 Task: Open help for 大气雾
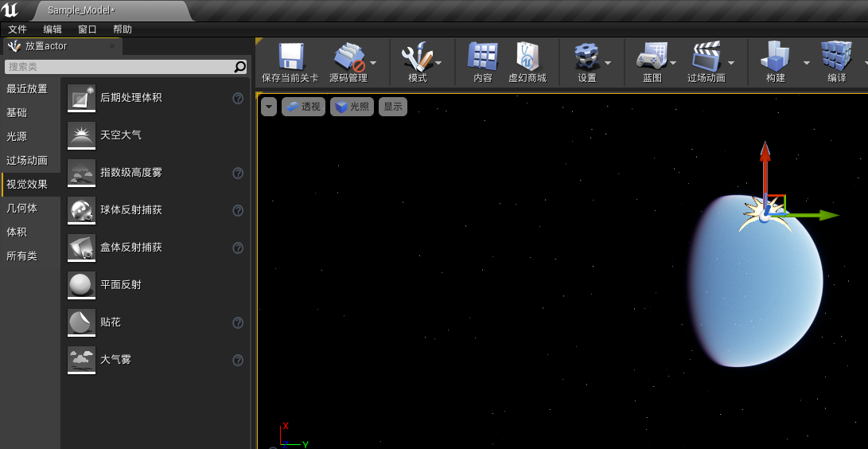click(x=238, y=361)
